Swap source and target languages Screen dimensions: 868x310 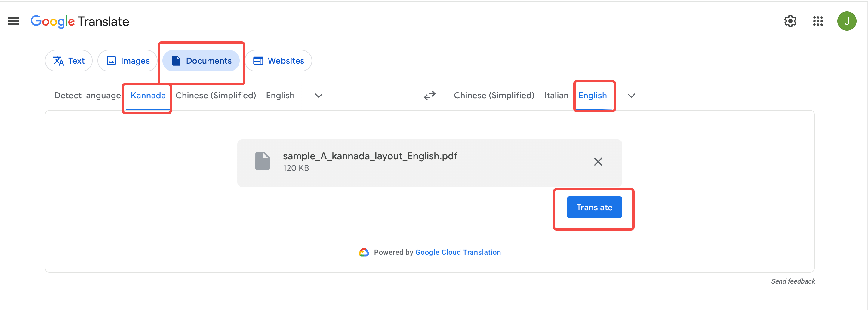(429, 96)
